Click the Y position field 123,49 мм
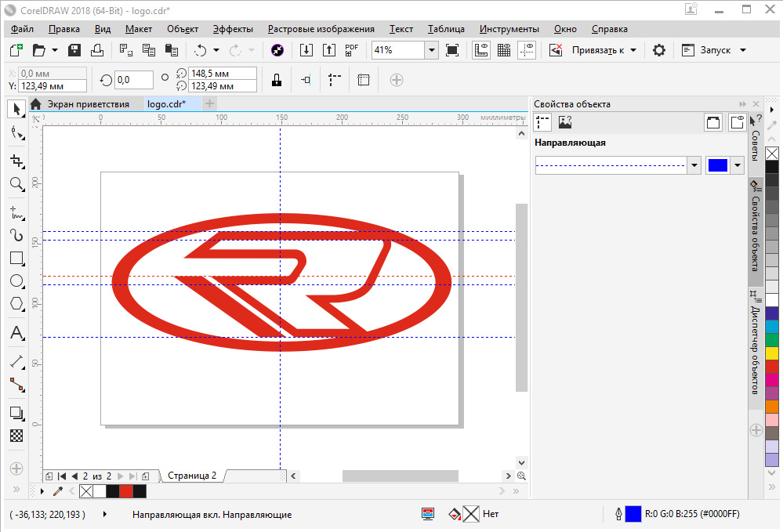Image resolution: width=783 pixels, height=532 pixels. click(53, 86)
